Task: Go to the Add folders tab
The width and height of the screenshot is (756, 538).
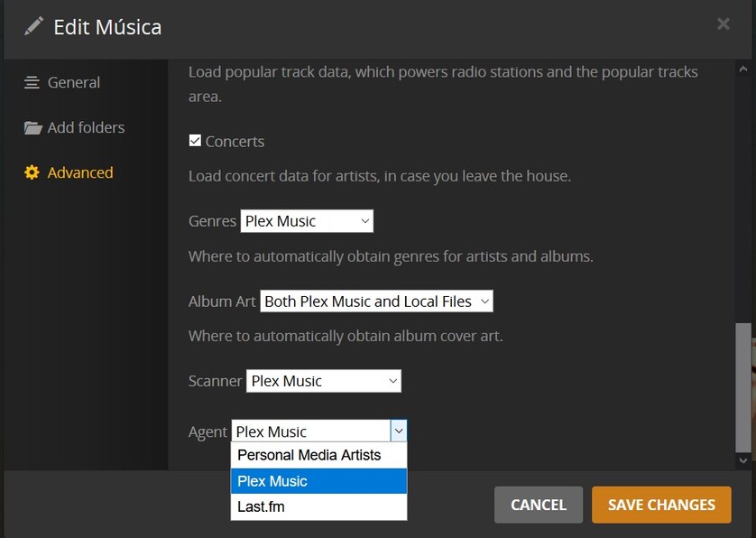Action: (x=86, y=127)
